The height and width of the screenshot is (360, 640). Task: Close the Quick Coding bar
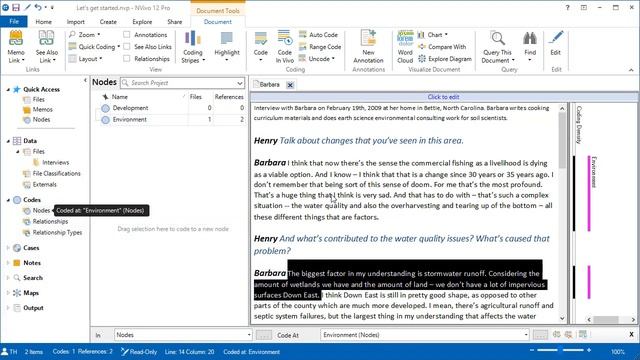[x=631, y=334]
